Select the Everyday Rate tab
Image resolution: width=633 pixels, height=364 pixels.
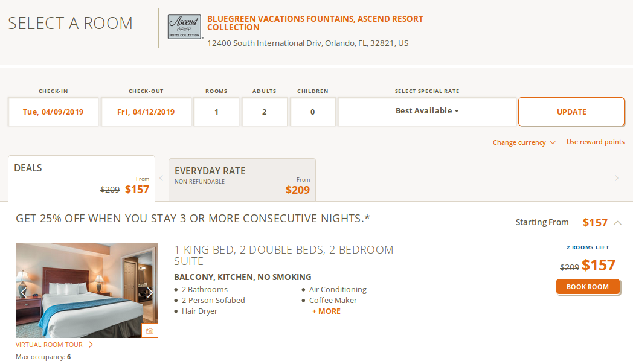pyautogui.click(x=242, y=180)
